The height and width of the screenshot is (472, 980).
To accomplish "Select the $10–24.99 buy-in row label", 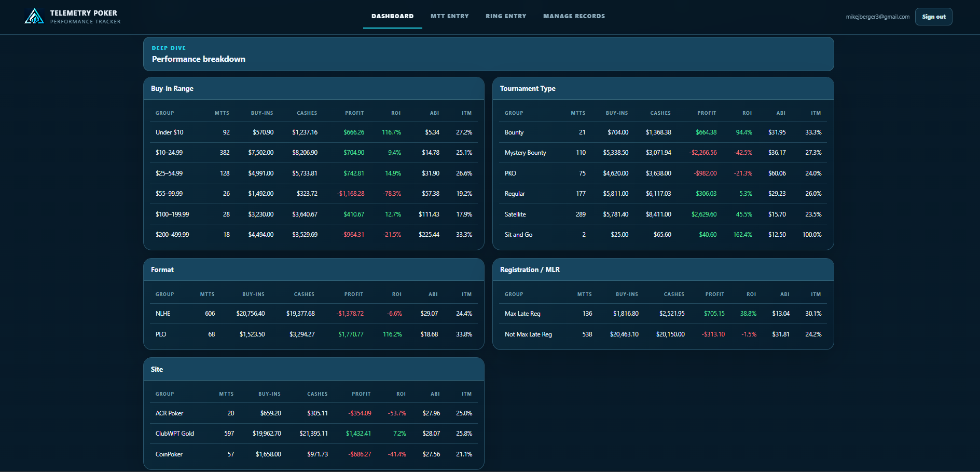I will pos(169,153).
